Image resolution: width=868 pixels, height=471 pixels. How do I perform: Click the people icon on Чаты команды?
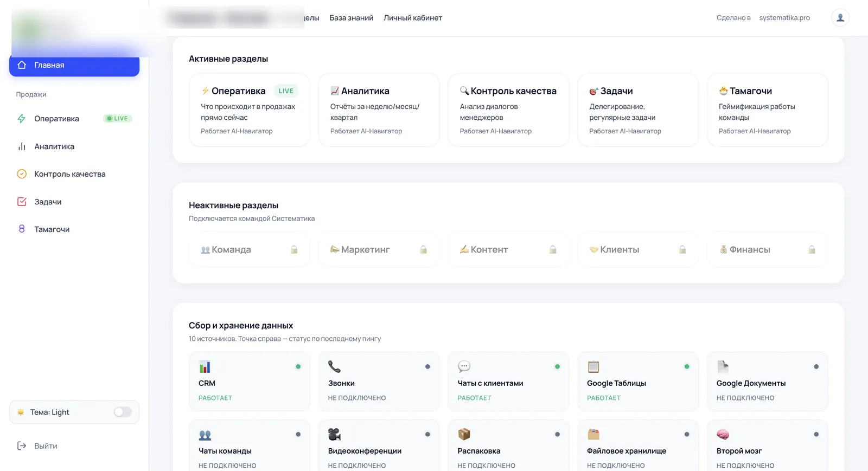(x=205, y=435)
